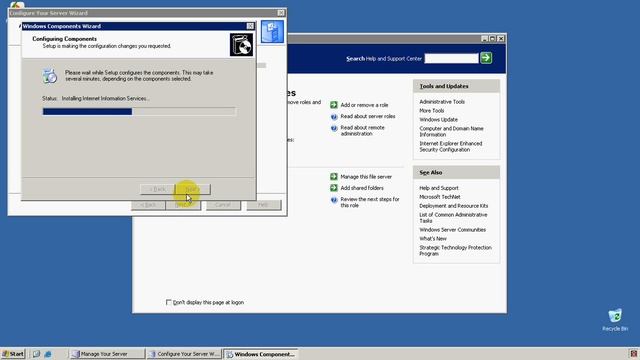640x360 pixels.
Task: Open Internet Explorer Enhanced Security Configuration link
Action: click(451, 147)
